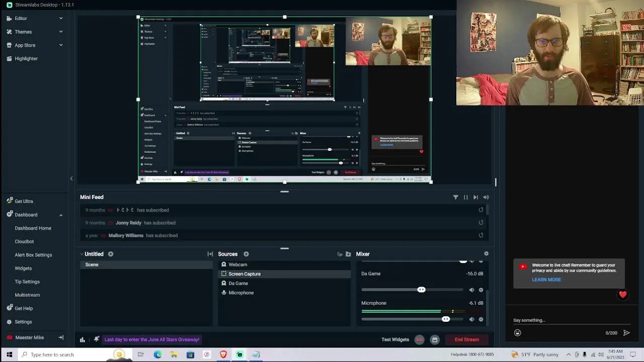The image size is (644, 362).
Task: Skip the current alert in Mini Feed
Action: [x=475, y=198]
